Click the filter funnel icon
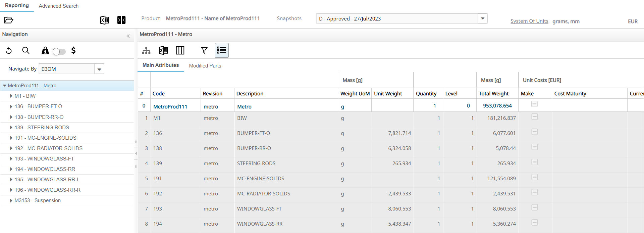 204,50
